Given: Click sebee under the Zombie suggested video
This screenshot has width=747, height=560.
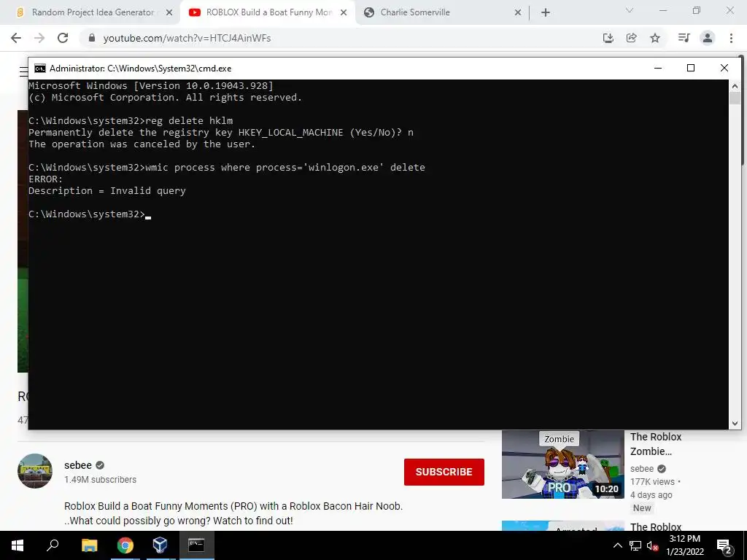Looking at the screenshot, I should 642,469.
